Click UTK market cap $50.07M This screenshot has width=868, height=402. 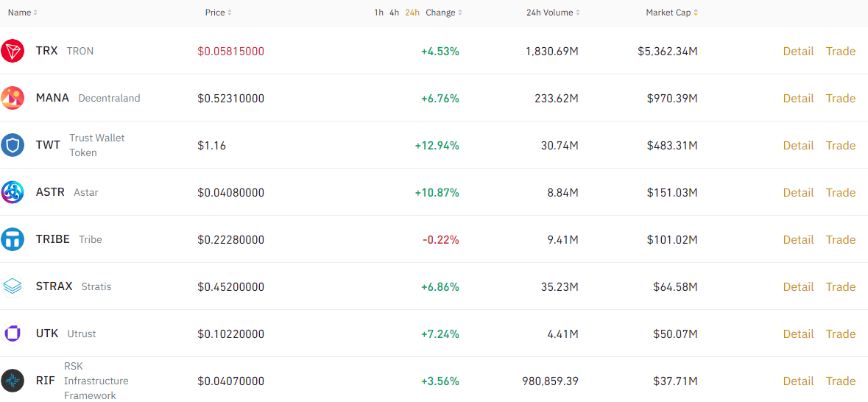pos(675,334)
